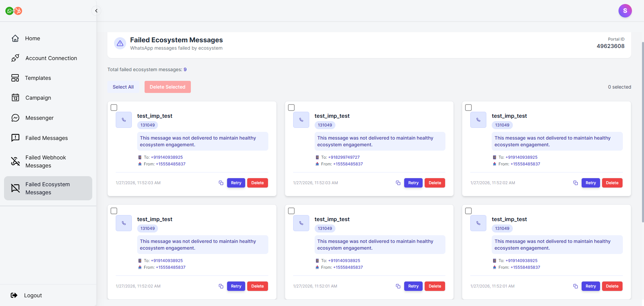This screenshot has height=306, width=644.
Task: Collapse the sidebar with chevron arrow
Action: (96, 11)
